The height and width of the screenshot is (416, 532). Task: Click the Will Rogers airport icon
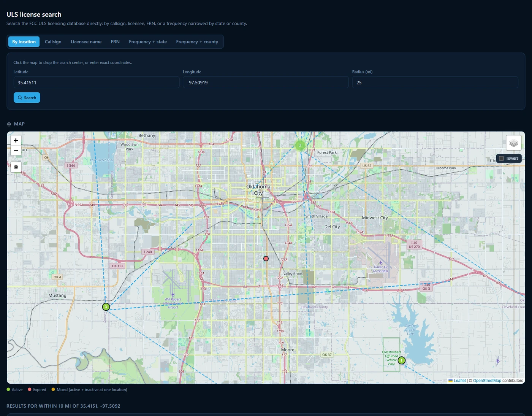[x=173, y=295]
